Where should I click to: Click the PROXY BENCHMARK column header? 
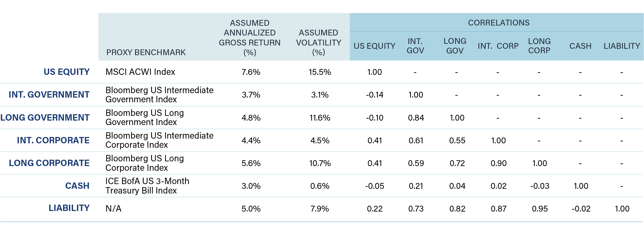tap(146, 52)
